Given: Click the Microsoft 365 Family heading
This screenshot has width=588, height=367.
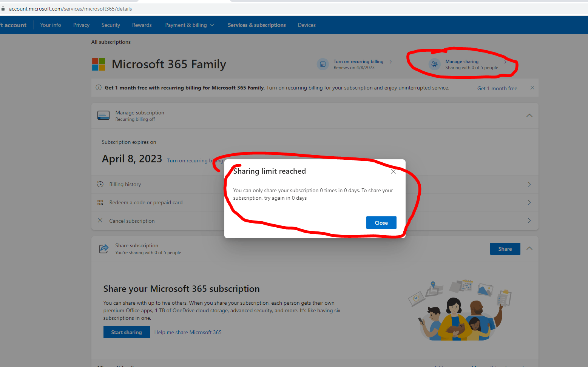Looking at the screenshot, I should pos(169,64).
